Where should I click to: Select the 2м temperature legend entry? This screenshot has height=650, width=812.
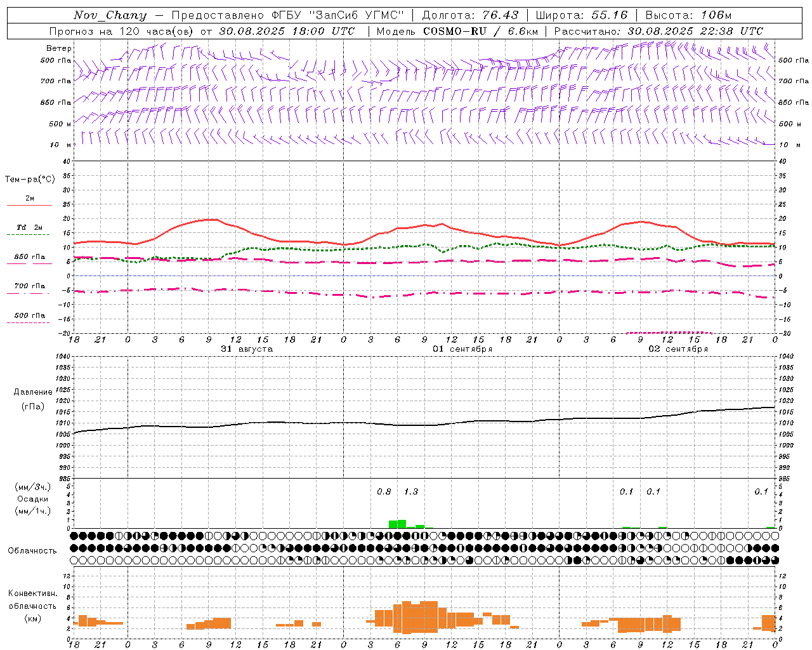[x=30, y=199]
